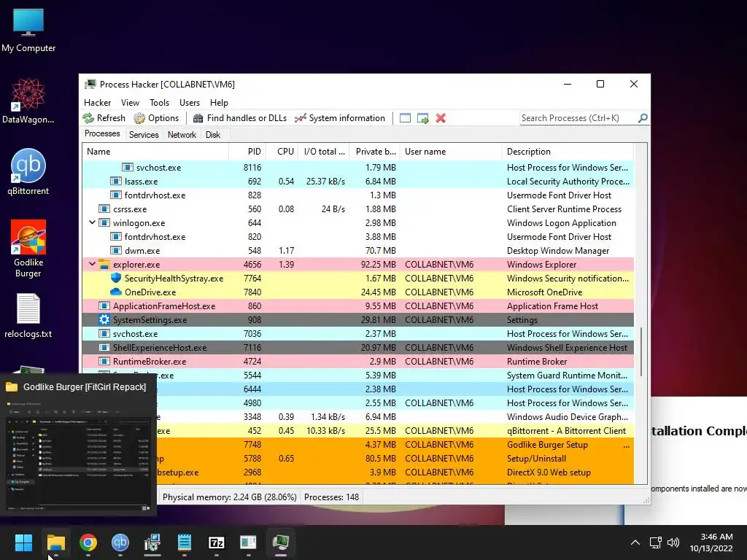This screenshot has width=747, height=560.
Task: Select the ShellExperienceHost.exe row
Action: (x=357, y=348)
